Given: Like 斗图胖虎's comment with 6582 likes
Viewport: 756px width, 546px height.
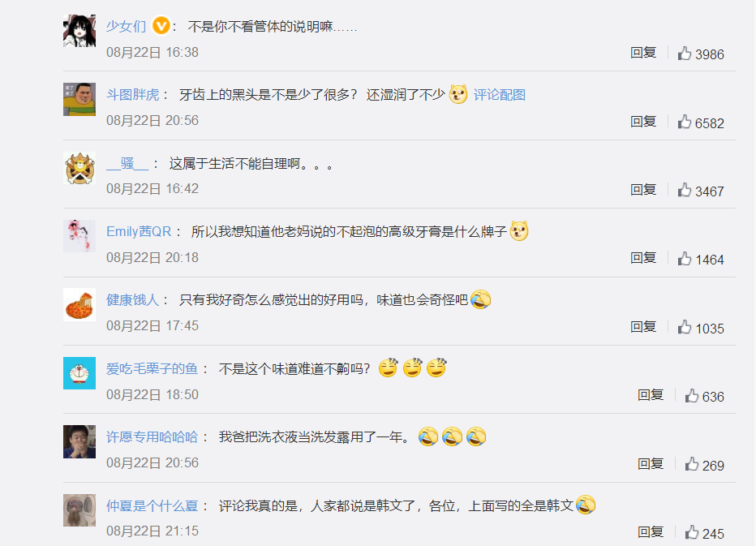Looking at the screenshot, I should (684, 122).
